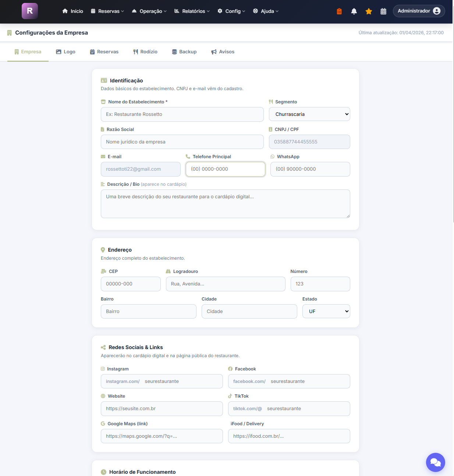Click the orange clipboard orders icon
This screenshot has height=476, width=454.
coord(339,11)
